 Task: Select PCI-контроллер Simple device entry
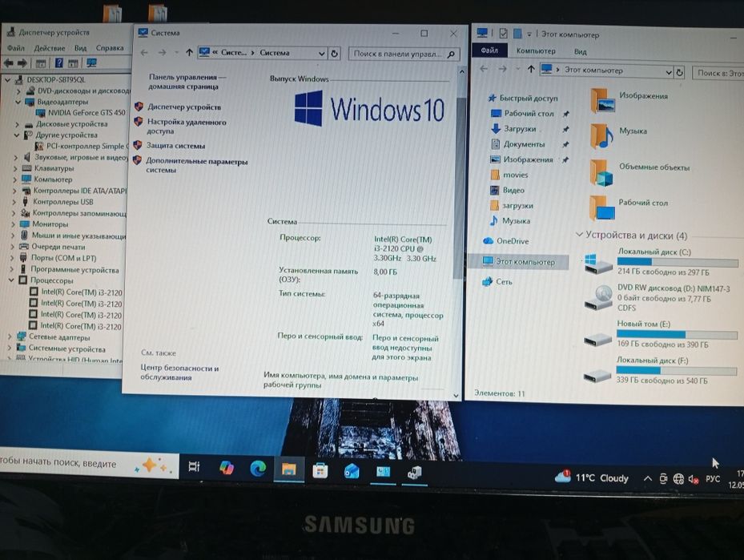[x=81, y=146]
